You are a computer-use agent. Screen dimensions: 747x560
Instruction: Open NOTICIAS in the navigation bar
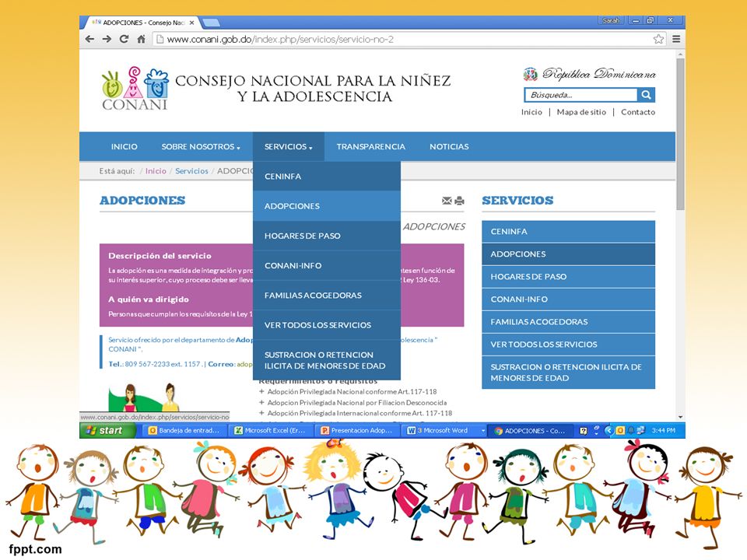449,147
